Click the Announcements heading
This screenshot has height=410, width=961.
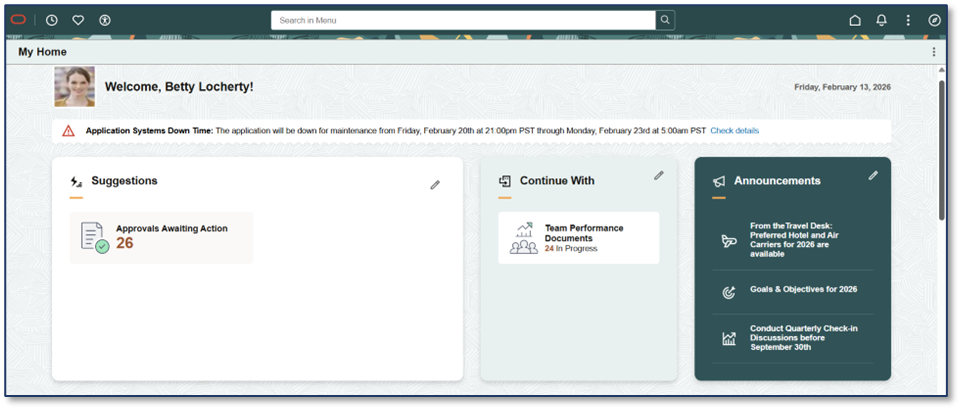[x=777, y=181]
